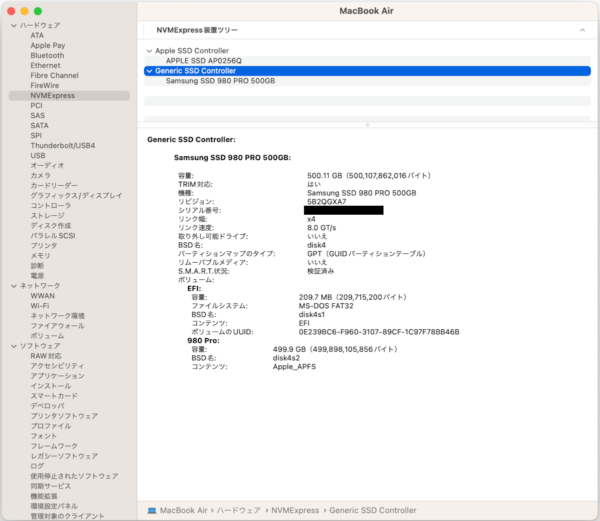Select 電源 in the sidebar
The width and height of the screenshot is (600, 521).
37,276
